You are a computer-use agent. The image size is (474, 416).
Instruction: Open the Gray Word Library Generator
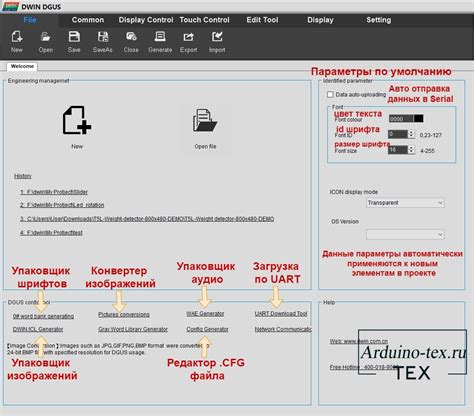point(133,329)
